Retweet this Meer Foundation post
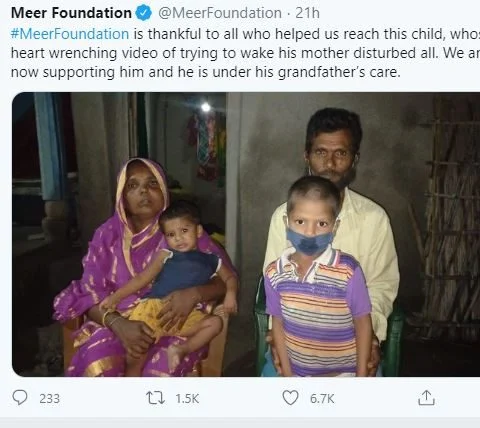 156,398
